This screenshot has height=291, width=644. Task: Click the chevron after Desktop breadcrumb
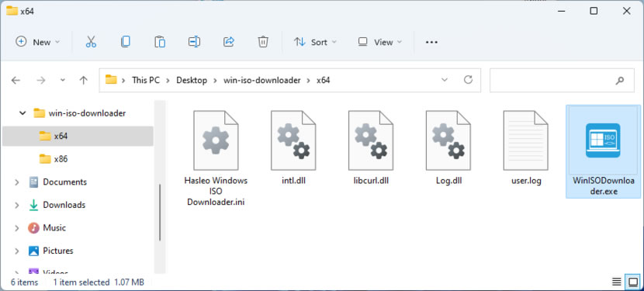click(x=215, y=80)
